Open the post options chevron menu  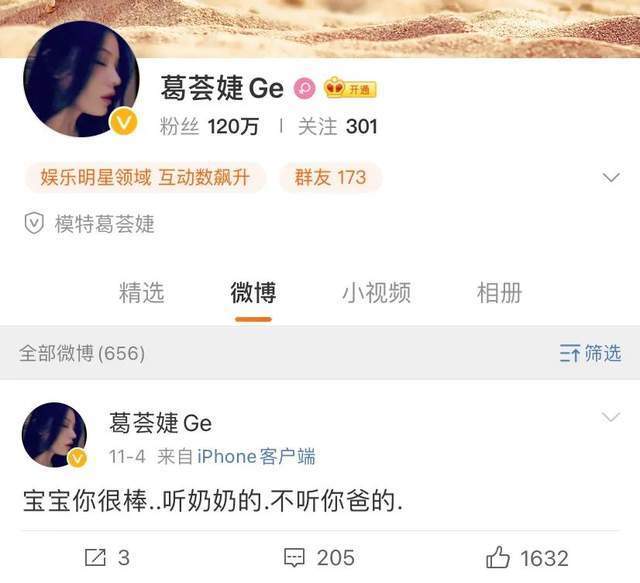pyautogui.click(x=611, y=417)
